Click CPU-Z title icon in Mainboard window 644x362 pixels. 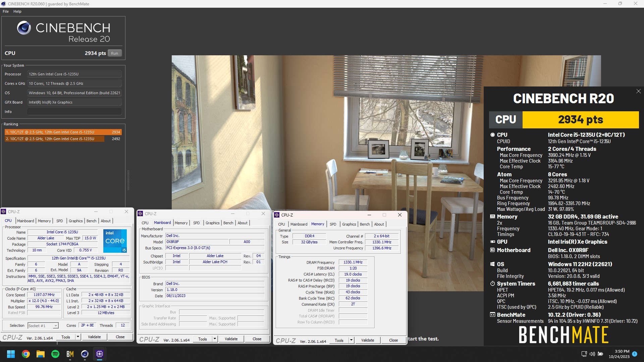click(141, 214)
